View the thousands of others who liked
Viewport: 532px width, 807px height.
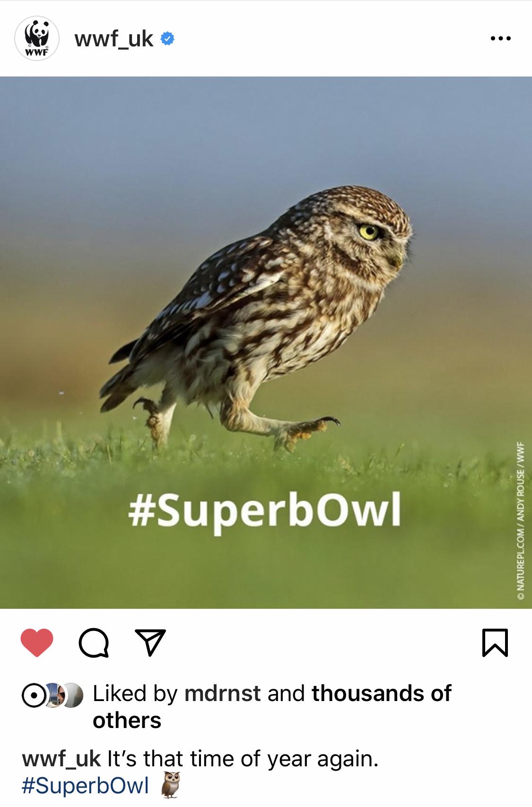coord(272,707)
